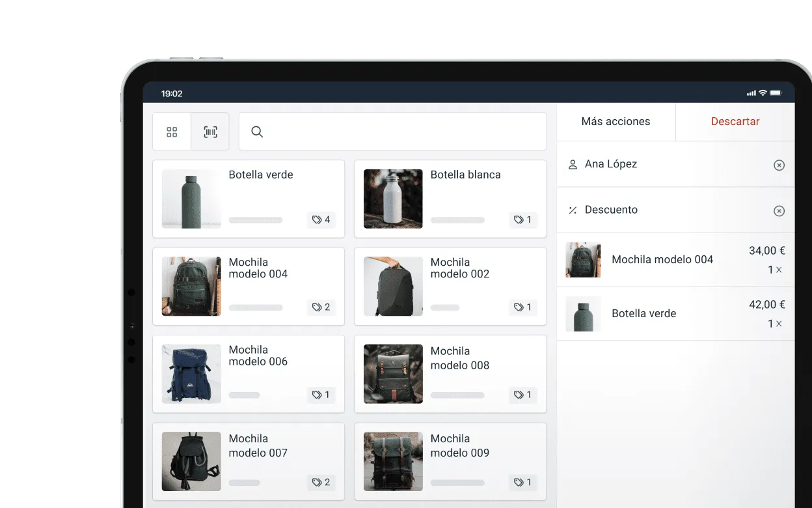812x508 pixels.
Task: Click Descartar to discard the sale
Action: coord(735,121)
